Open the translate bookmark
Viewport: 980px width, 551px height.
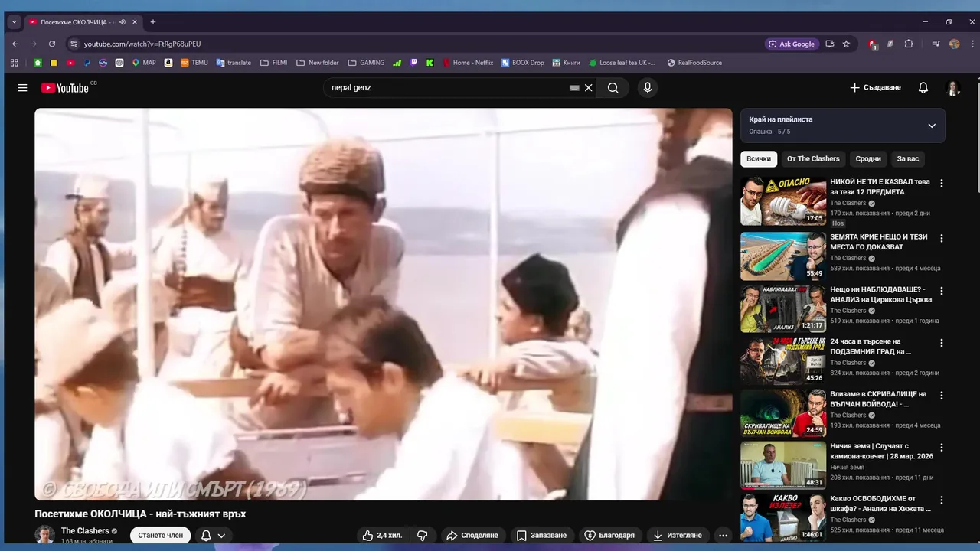234,63
